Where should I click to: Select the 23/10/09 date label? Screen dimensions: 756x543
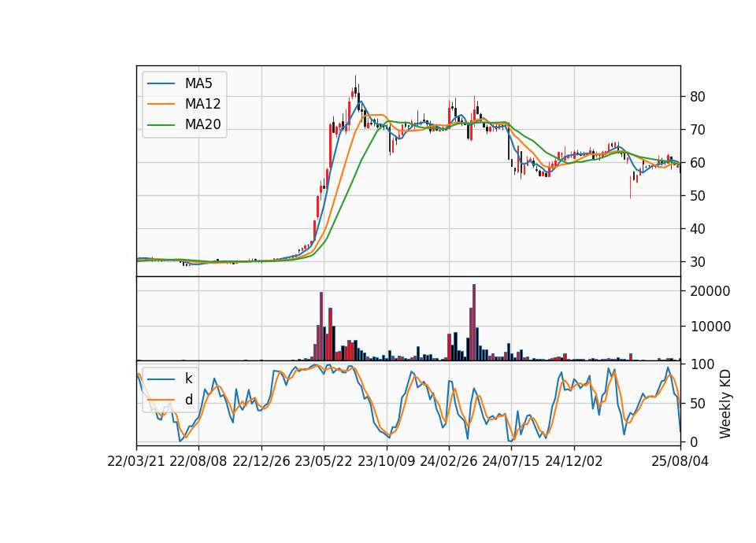pos(386,461)
